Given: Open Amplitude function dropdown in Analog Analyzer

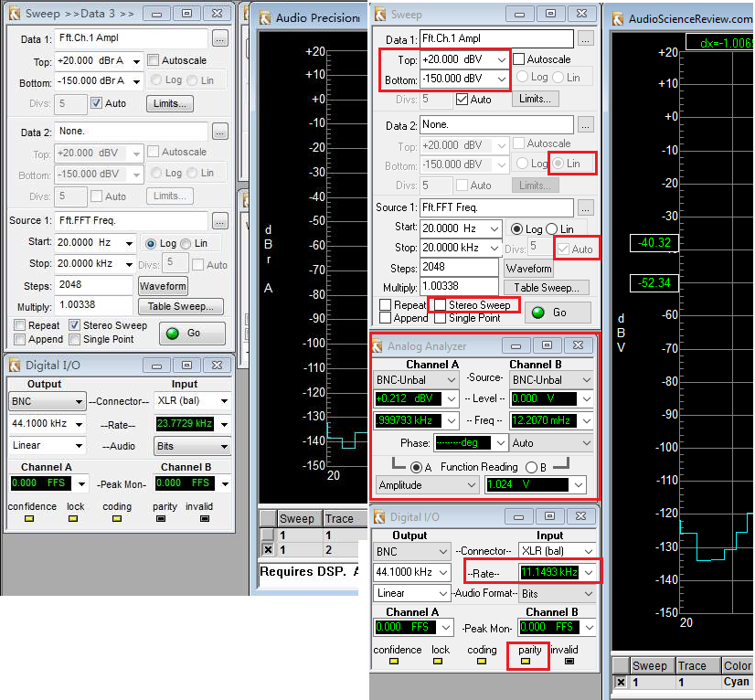Looking at the screenshot, I should tap(472, 485).
